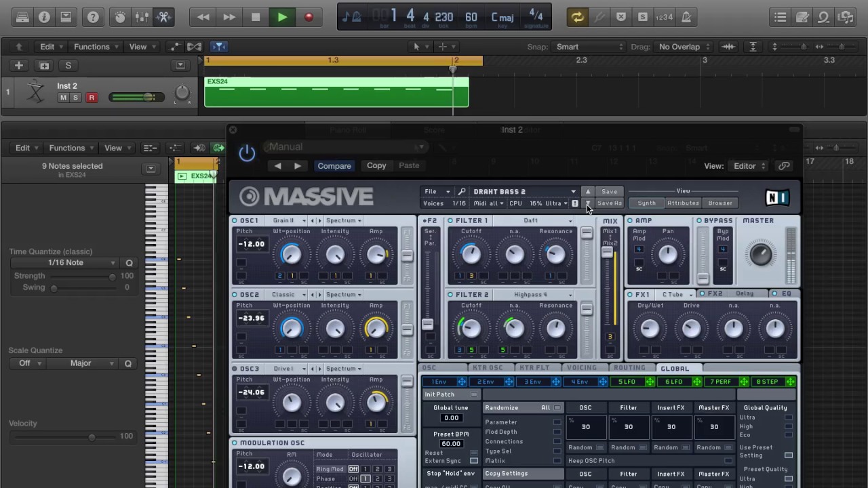Image resolution: width=868 pixels, height=488 pixels.
Task: Solo the Inst 2 track
Action: click(75, 98)
